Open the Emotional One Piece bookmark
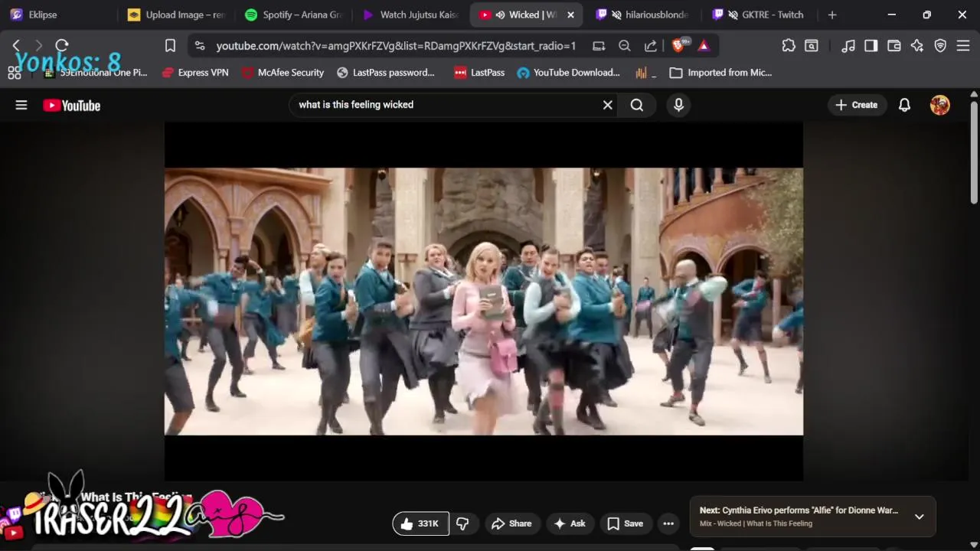Viewport: 980px width, 551px height. coord(95,73)
